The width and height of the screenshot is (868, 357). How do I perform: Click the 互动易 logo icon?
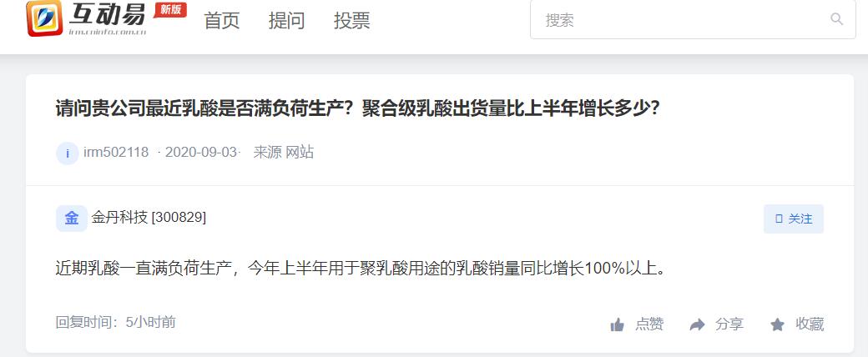tap(44, 18)
